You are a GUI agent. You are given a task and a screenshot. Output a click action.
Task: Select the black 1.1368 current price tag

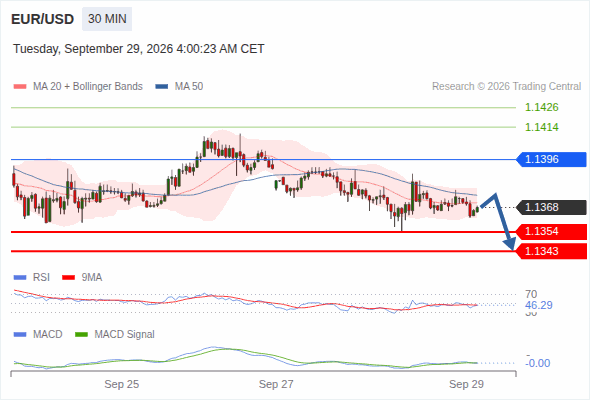(551, 207)
